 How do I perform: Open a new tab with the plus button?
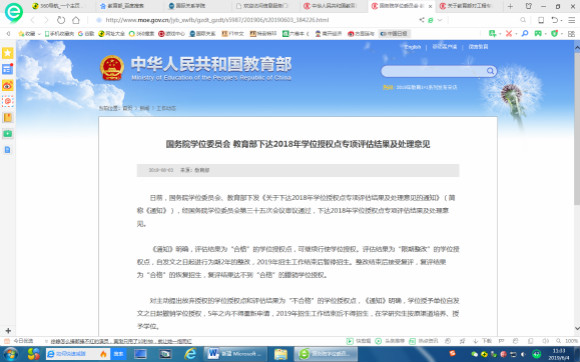coord(510,6)
